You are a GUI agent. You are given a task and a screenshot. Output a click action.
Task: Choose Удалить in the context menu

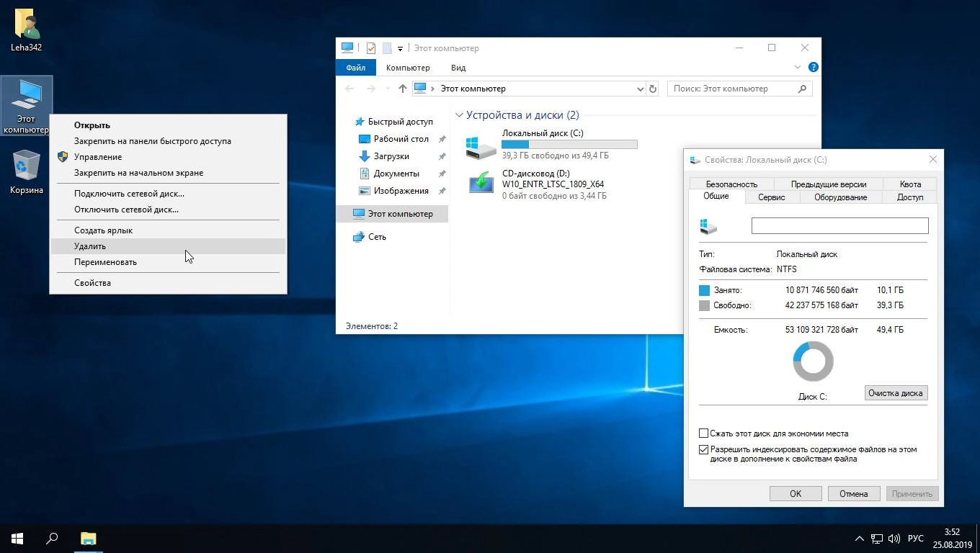pos(168,246)
